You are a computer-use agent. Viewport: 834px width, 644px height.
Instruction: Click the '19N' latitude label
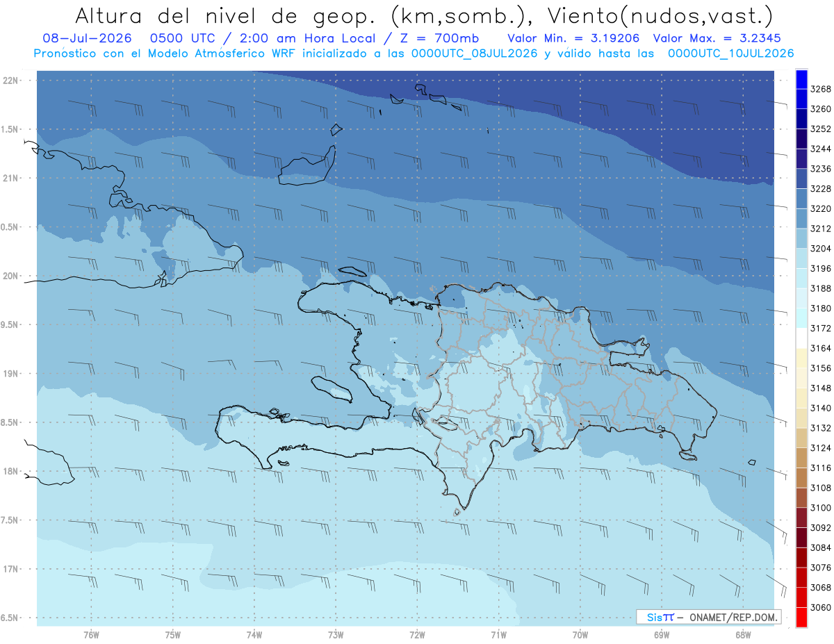point(10,374)
